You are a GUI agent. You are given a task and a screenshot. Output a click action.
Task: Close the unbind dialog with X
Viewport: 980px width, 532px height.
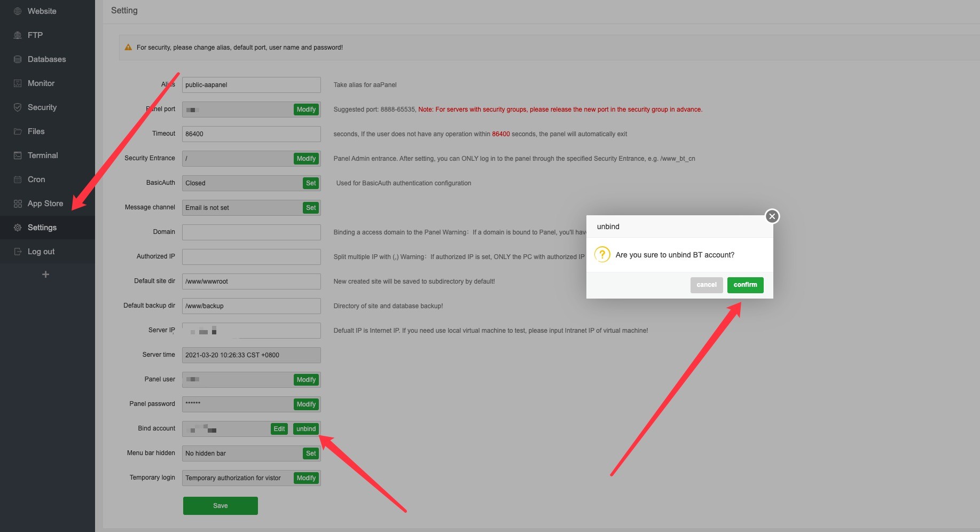pos(772,216)
